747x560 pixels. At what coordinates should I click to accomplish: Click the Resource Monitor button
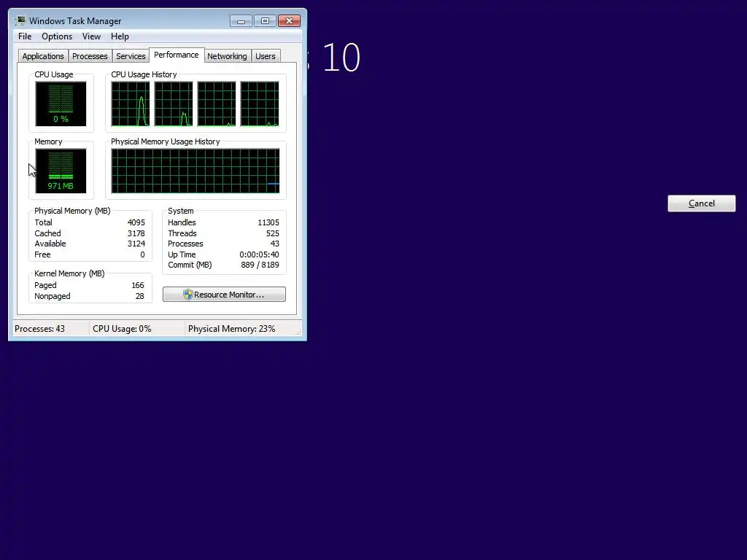point(224,295)
